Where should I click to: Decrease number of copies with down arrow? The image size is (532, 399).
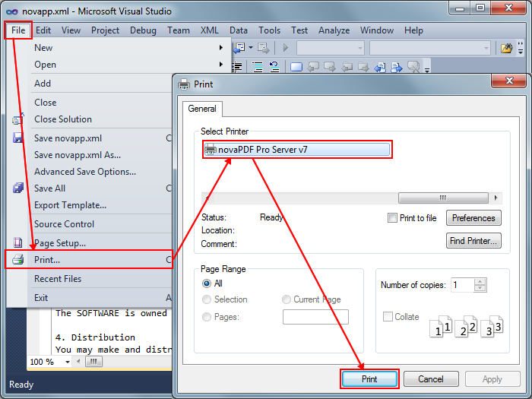click(x=480, y=288)
